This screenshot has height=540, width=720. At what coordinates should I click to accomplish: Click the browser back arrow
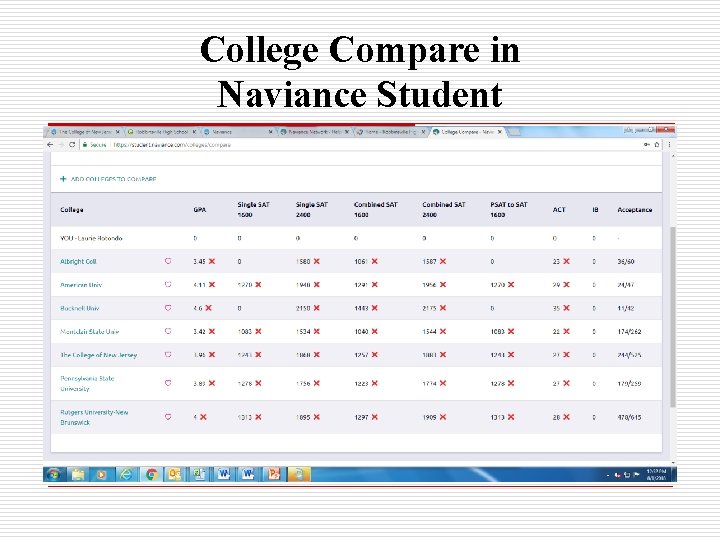[x=50, y=145]
